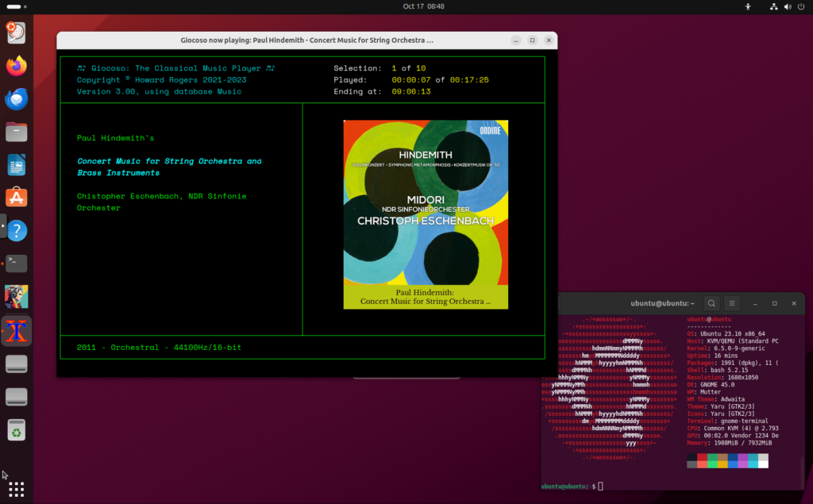Click the album caption 'Paul Hindemith: Concert Music'
This screenshot has height=504, width=813.
tap(426, 297)
